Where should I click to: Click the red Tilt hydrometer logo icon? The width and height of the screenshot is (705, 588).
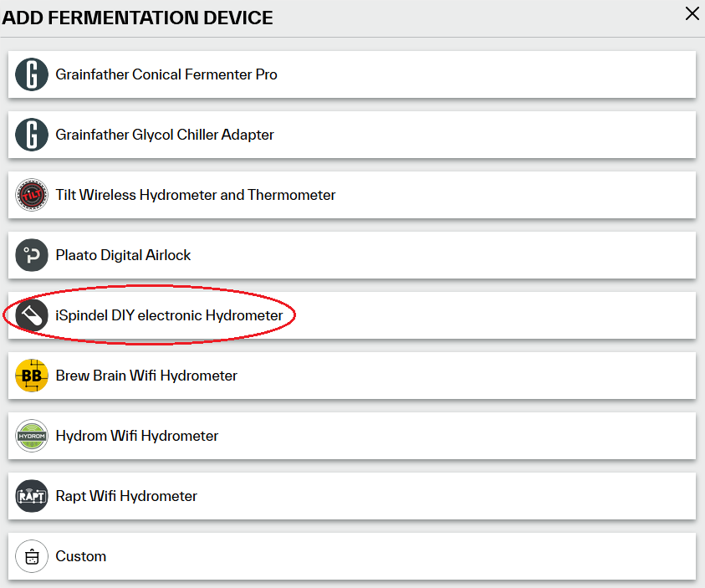[32, 195]
